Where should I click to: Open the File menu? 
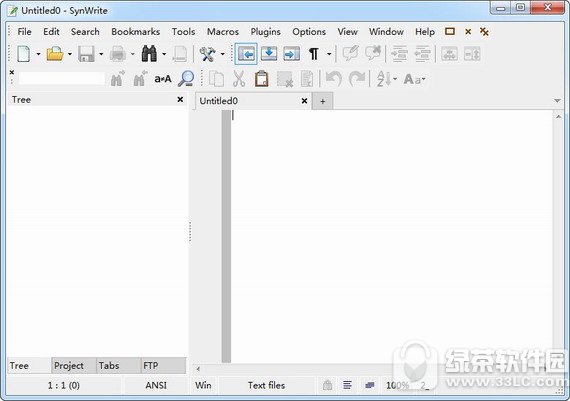(24, 32)
